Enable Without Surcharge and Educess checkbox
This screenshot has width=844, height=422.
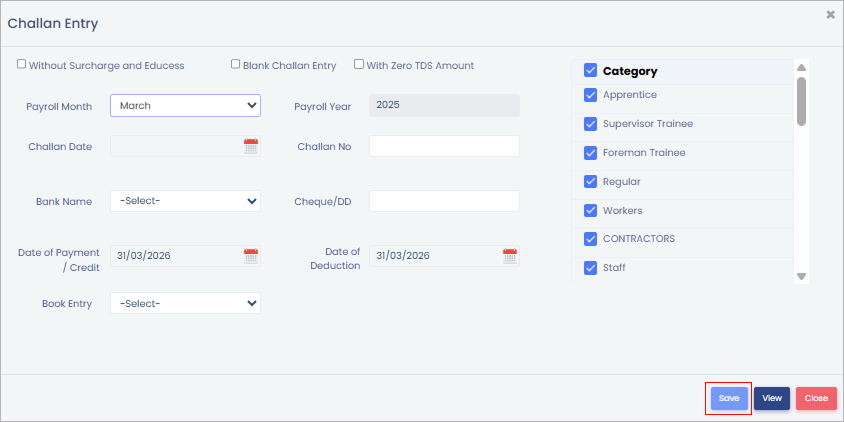22,64
